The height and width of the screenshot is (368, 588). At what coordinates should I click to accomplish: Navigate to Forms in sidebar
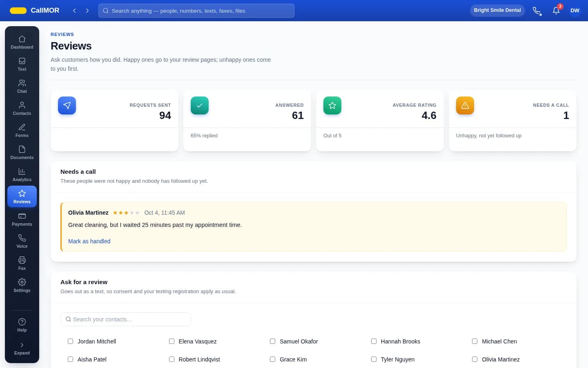(22, 130)
